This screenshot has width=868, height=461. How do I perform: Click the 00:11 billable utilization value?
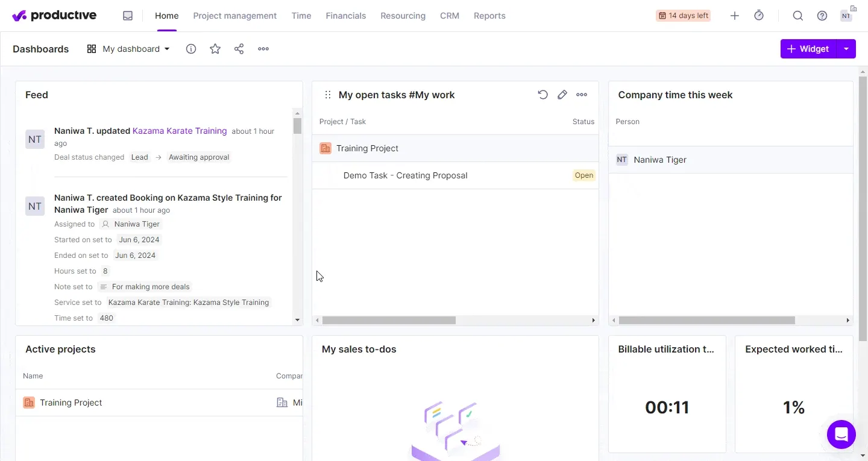pyautogui.click(x=667, y=408)
